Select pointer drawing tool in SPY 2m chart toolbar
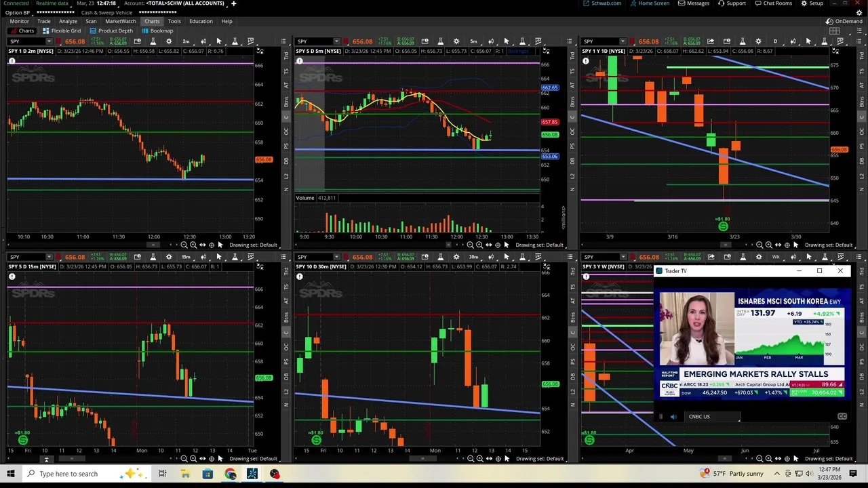 coord(218,41)
